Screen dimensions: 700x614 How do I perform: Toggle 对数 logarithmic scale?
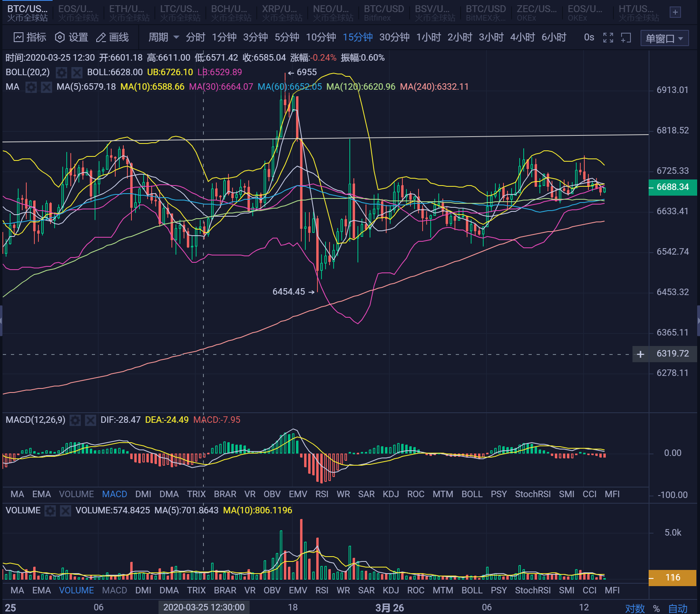pyautogui.click(x=635, y=608)
